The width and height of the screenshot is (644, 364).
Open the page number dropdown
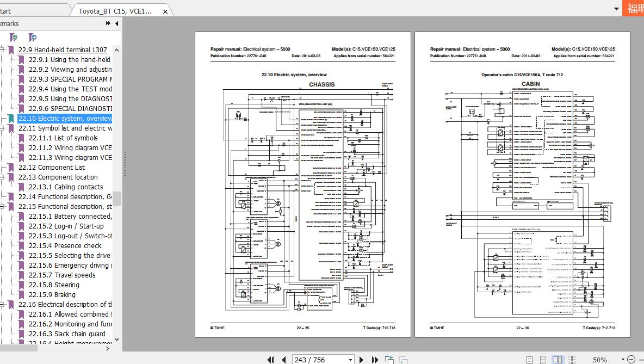(351, 359)
